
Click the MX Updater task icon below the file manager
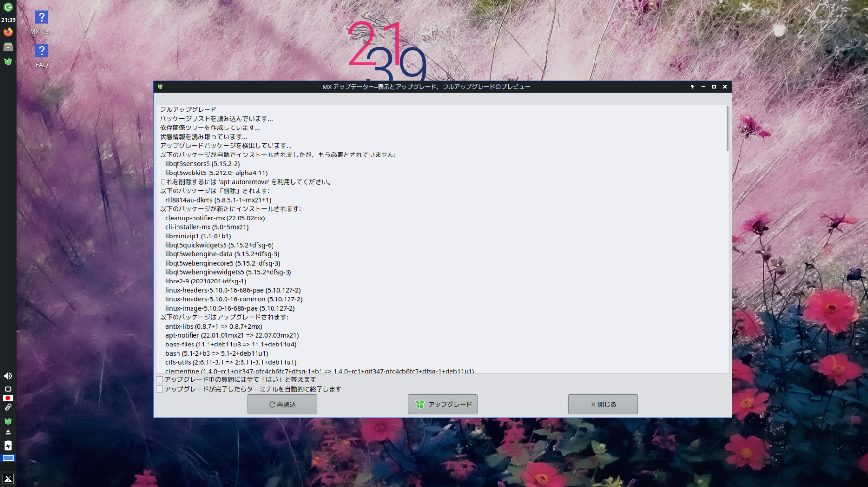tap(8, 62)
